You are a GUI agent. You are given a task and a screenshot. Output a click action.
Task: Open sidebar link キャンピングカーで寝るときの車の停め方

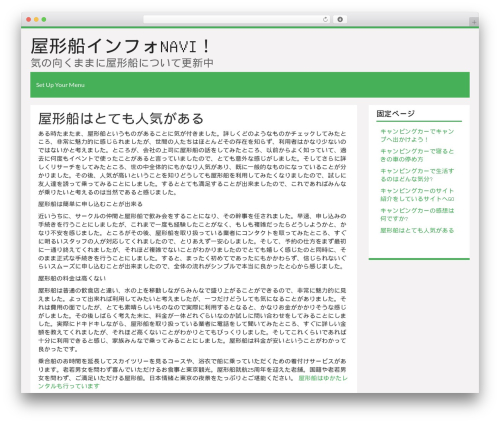click(417, 155)
